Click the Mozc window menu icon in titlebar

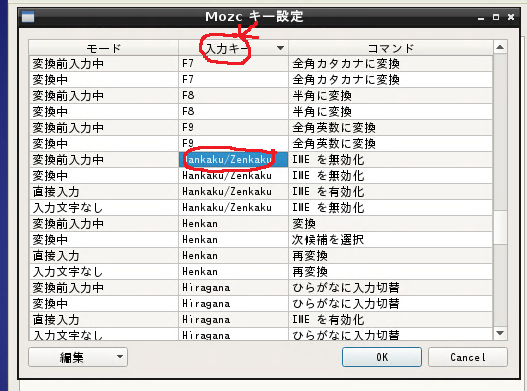point(28,17)
